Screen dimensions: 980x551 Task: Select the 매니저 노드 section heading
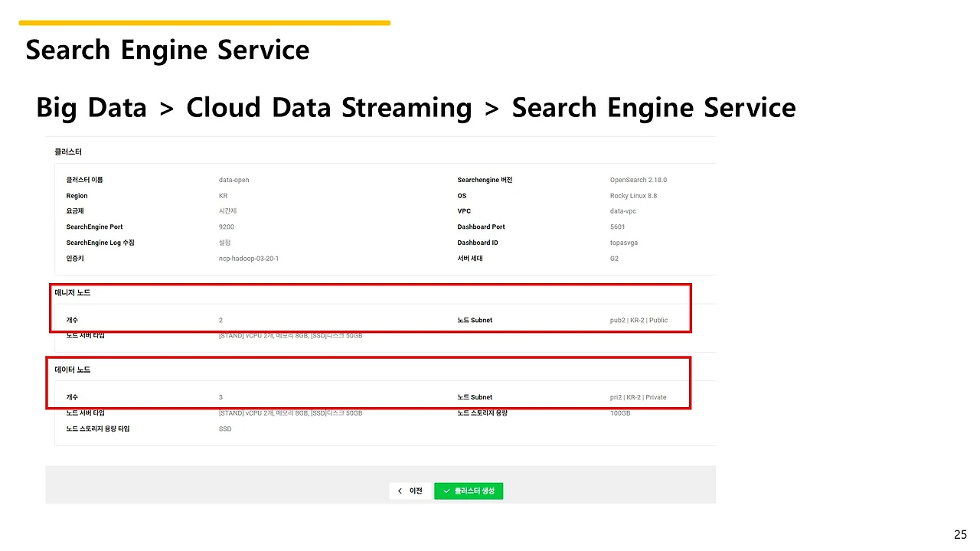pyautogui.click(x=73, y=292)
